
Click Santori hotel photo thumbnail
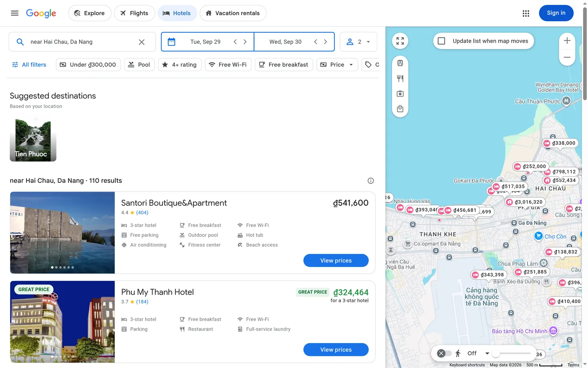coord(62,233)
